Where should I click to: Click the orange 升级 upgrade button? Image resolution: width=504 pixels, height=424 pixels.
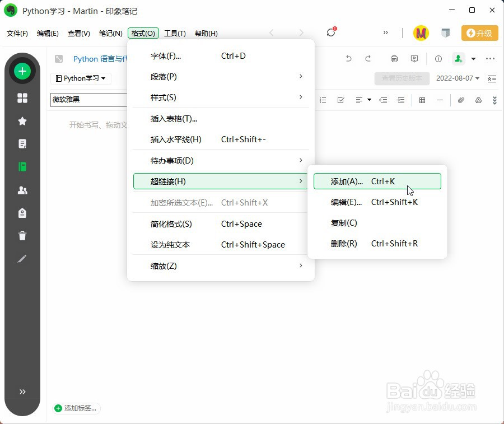479,33
